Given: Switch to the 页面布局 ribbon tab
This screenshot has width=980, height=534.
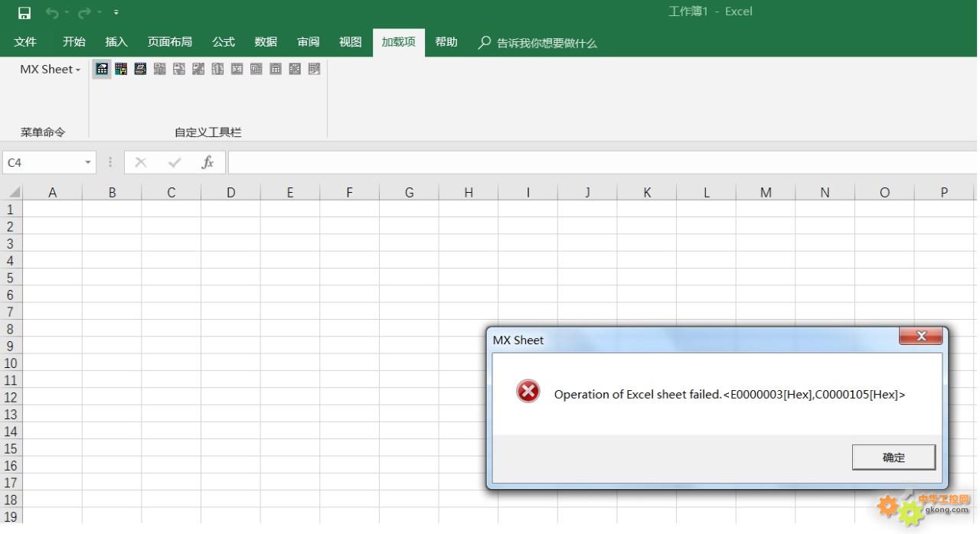Looking at the screenshot, I should (170, 42).
